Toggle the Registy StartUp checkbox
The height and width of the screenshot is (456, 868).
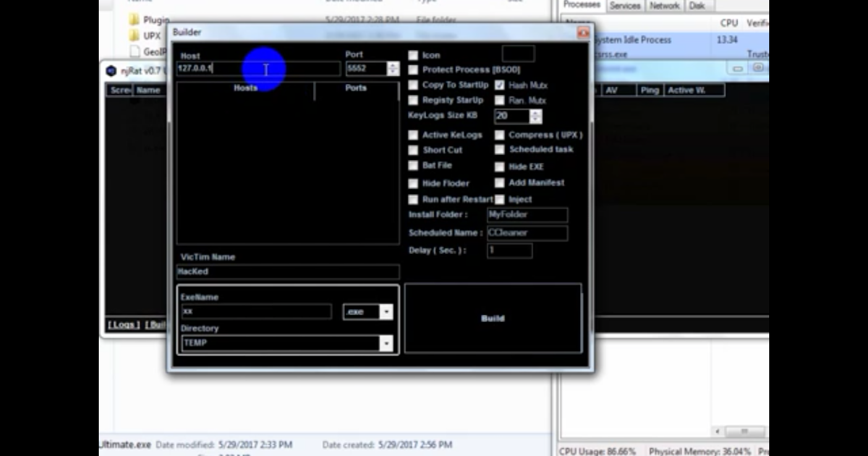click(413, 100)
